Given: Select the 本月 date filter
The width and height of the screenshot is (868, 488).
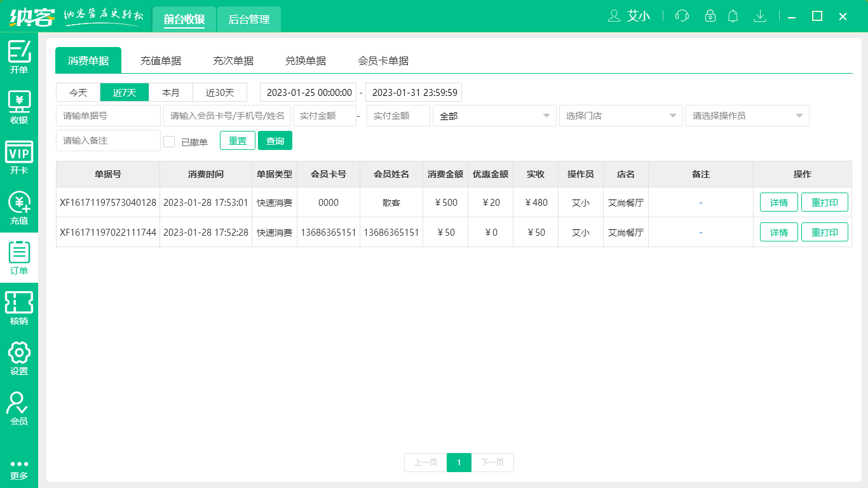Looking at the screenshot, I should point(170,92).
